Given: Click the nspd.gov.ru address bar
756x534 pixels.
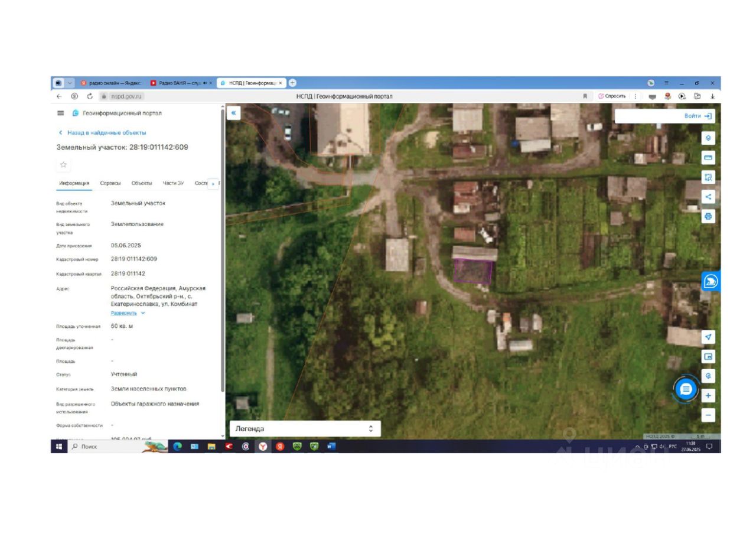Looking at the screenshot, I should [x=127, y=96].
